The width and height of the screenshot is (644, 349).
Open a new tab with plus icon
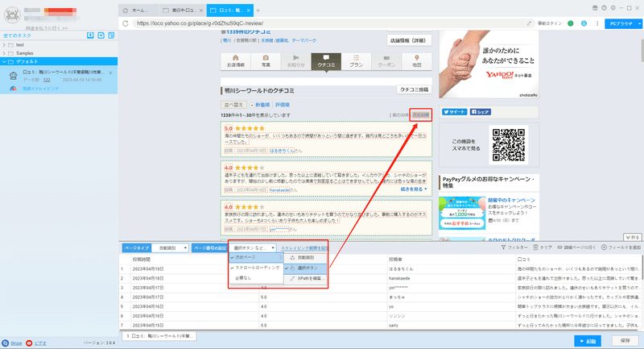258,10
